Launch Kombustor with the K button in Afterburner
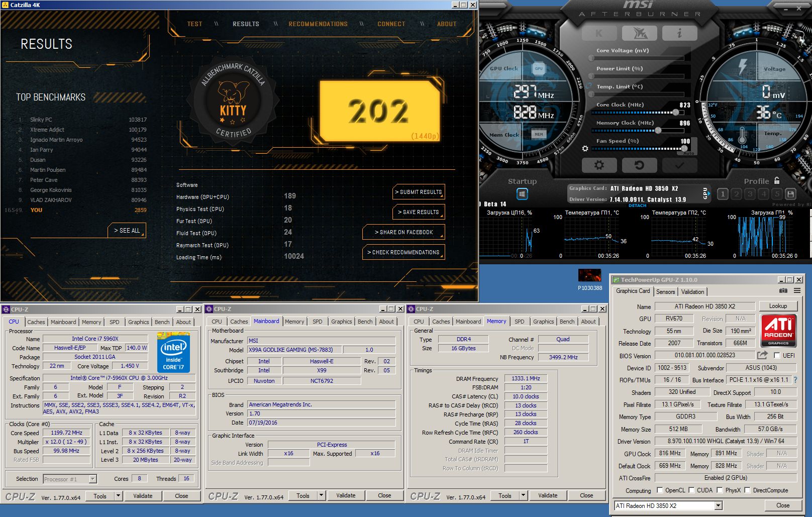Viewport: 812px width, 517px height. coord(599,33)
